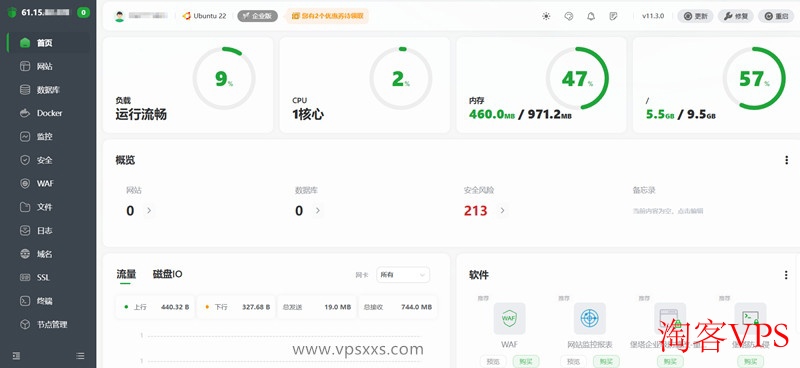Click 购买 under WAF software
The image size is (800, 368).
pyautogui.click(x=526, y=361)
